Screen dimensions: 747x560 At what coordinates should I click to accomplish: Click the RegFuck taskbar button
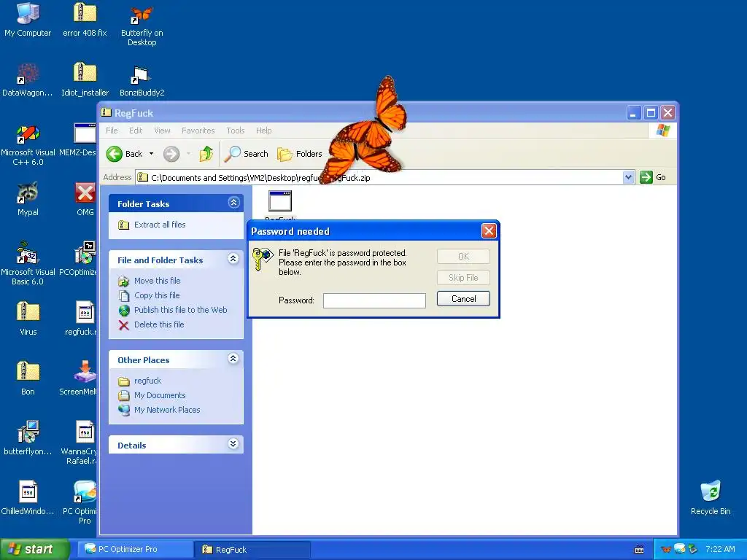252,550
